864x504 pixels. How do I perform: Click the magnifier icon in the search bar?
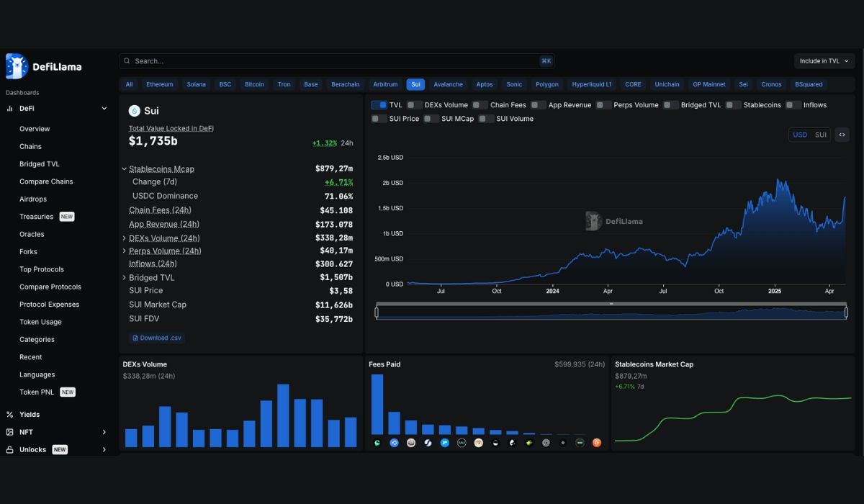pyautogui.click(x=127, y=61)
